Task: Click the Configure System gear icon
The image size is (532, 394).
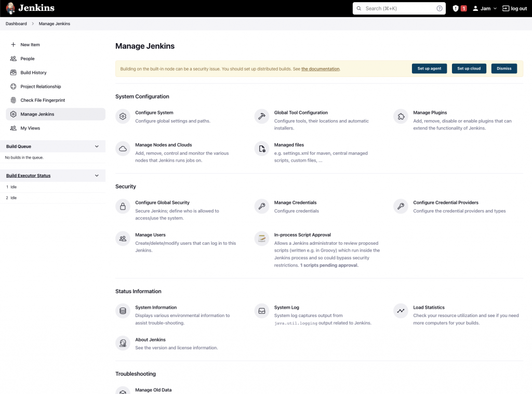Action: [x=123, y=116]
